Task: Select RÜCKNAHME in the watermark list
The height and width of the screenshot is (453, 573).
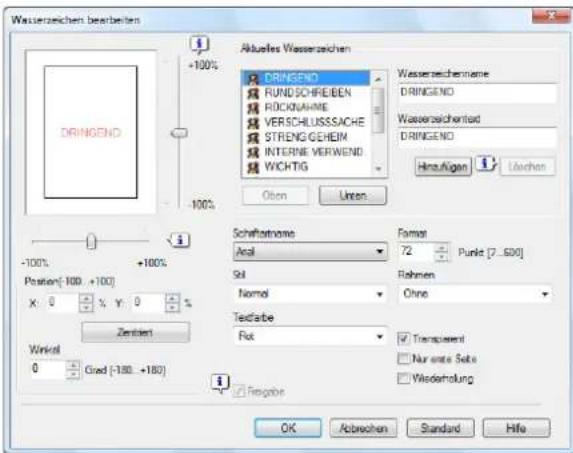Action: tap(306, 107)
